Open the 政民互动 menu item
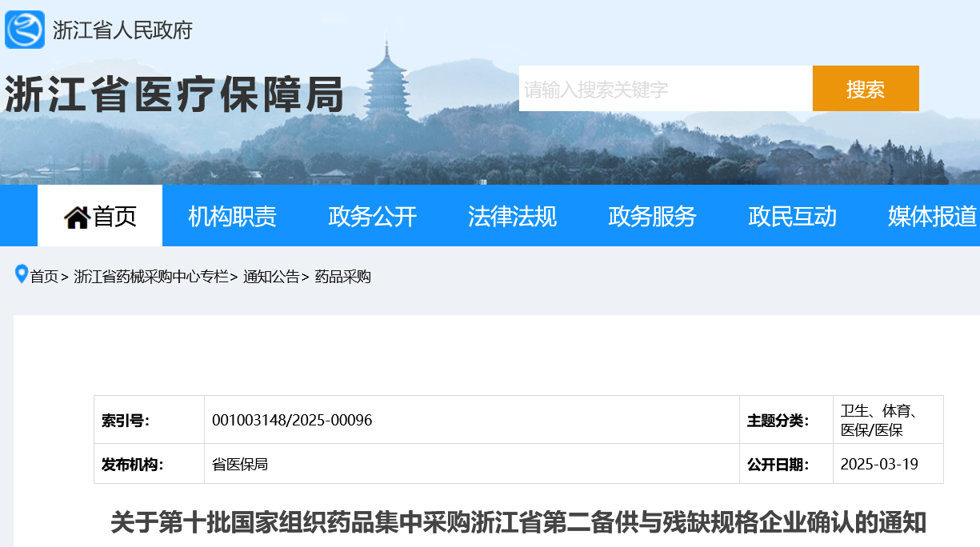The height and width of the screenshot is (547, 980). click(792, 216)
